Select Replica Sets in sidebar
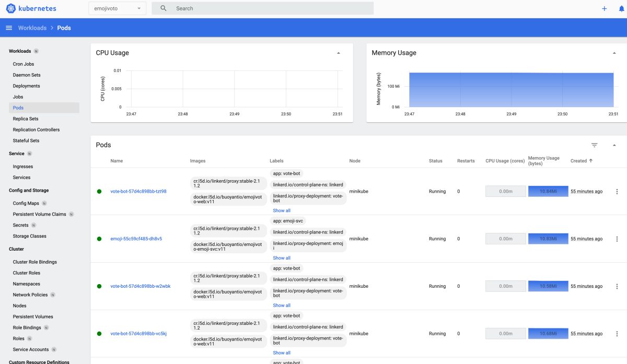The height and width of the screenshot is (364, 627). coord(26,119)
